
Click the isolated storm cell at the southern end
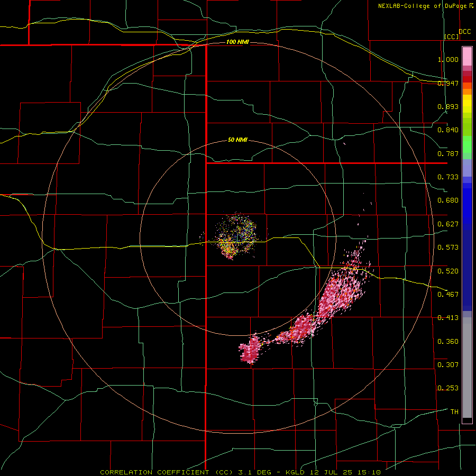click(251, 349)
